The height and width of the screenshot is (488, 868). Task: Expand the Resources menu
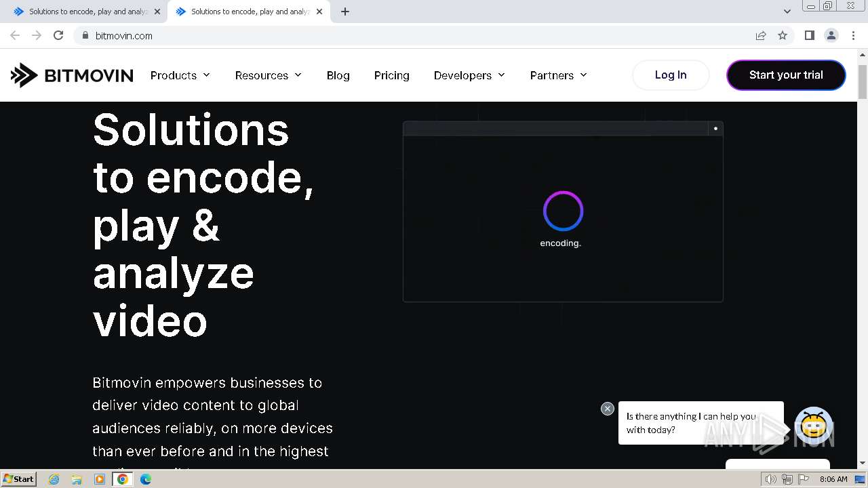(269, 75)
